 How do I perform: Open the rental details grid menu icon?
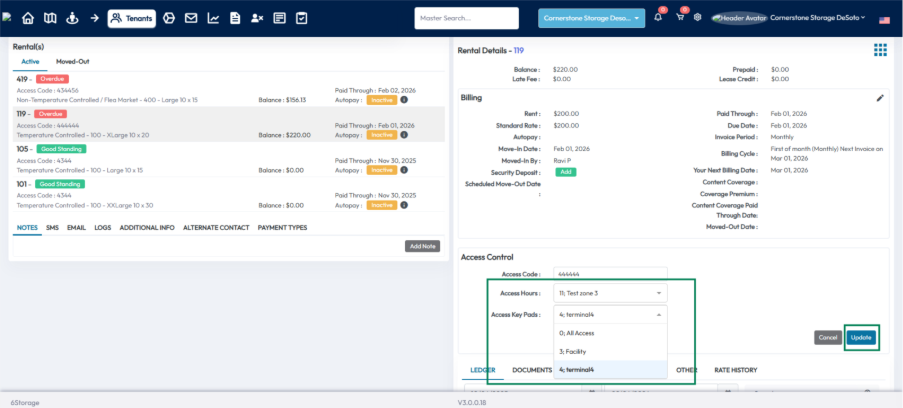click(x=880, y=50)
